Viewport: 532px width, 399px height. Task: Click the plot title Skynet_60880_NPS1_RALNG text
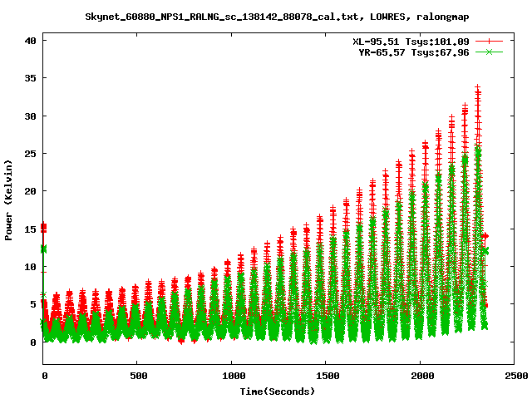[x=277, y=17]
